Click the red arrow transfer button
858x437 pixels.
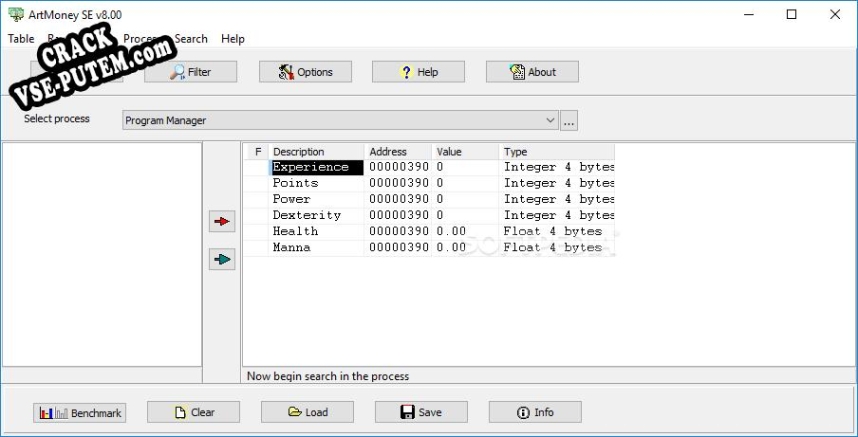click(222, 222)
